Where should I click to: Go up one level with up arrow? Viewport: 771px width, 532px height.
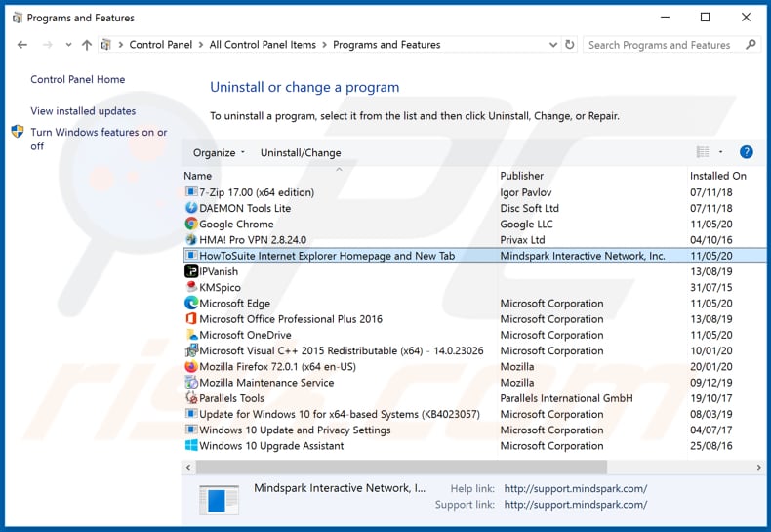pos(87,45)
